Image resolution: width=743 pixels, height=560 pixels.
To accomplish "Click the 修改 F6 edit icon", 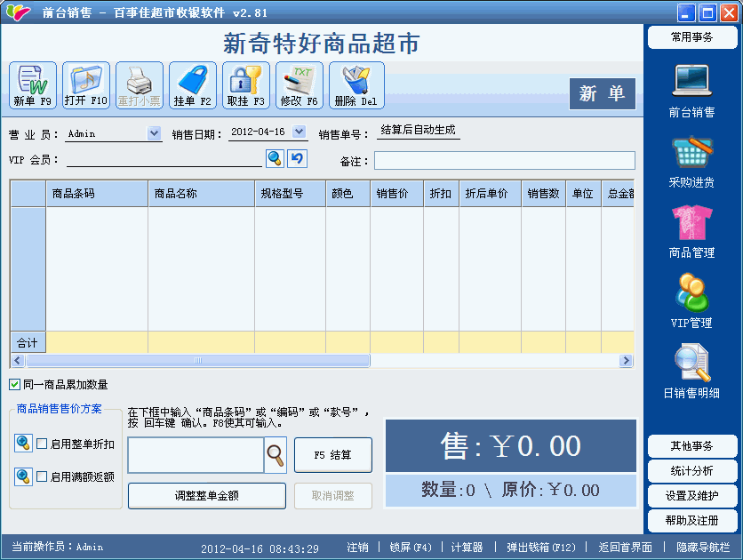I will pos(300,85).
